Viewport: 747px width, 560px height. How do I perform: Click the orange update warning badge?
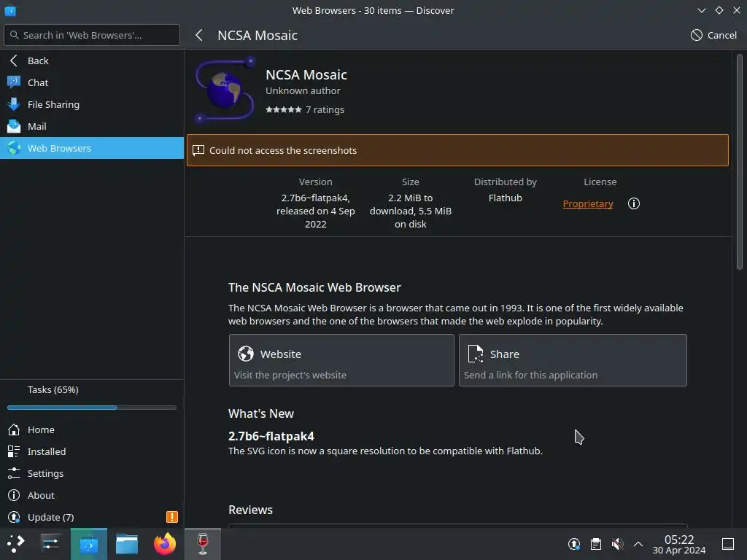pyautogui.click(x=172, y=517)
